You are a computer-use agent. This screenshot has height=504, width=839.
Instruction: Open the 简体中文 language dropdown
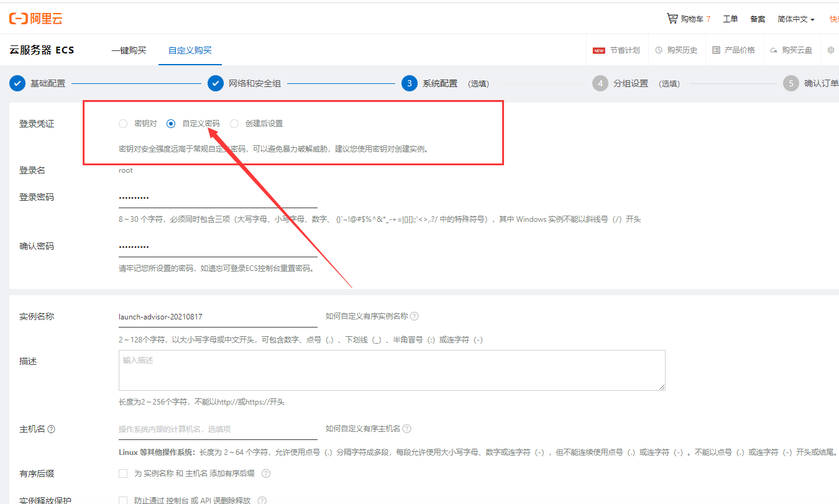(x=796, y=19)
